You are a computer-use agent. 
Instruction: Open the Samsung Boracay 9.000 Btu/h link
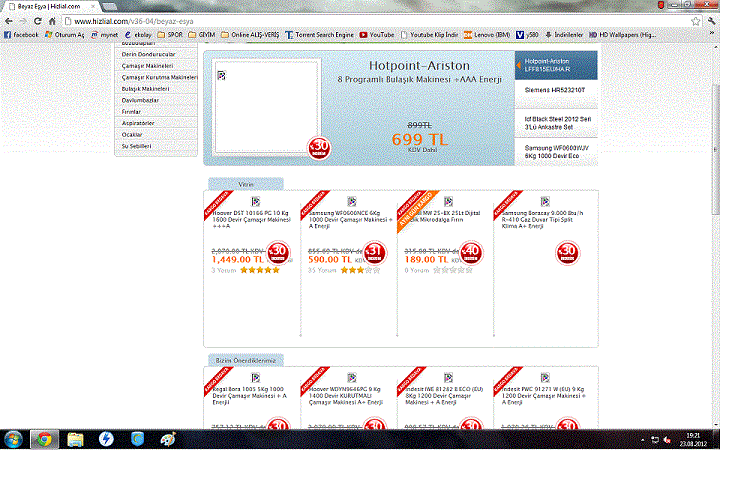(542, 220)
